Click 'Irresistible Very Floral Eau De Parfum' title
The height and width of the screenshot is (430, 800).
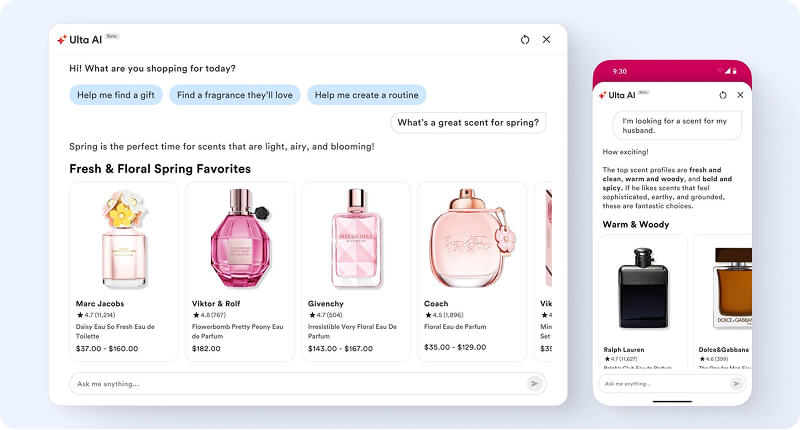[352, 331]
